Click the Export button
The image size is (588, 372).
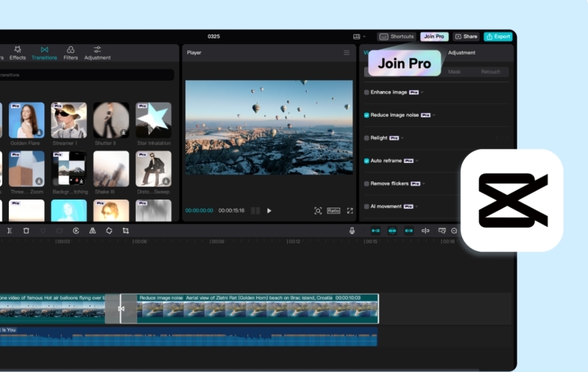498,37
